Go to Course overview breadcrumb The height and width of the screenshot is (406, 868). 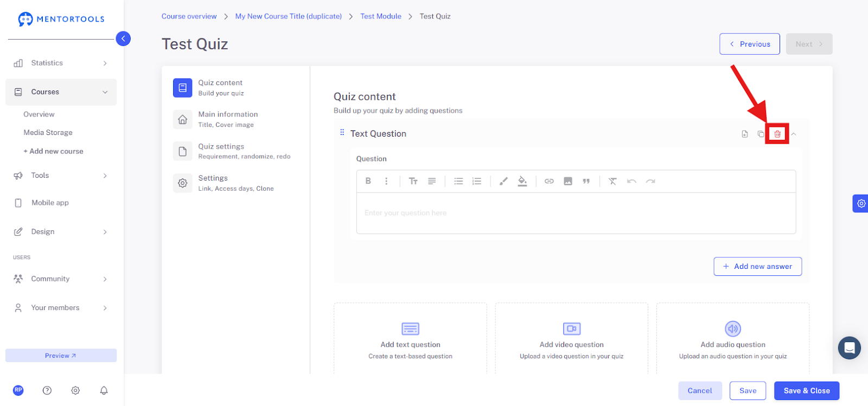point(189,16)
